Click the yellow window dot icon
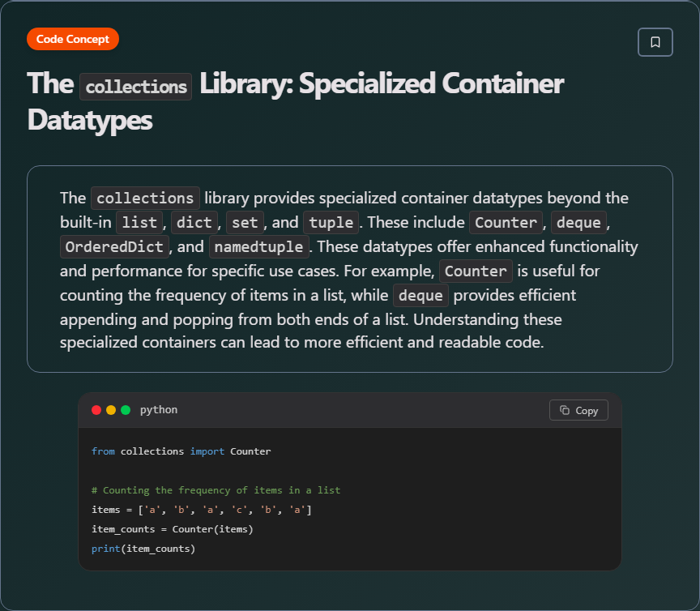Screen dimensions: 700x611 tap(110, 410)
